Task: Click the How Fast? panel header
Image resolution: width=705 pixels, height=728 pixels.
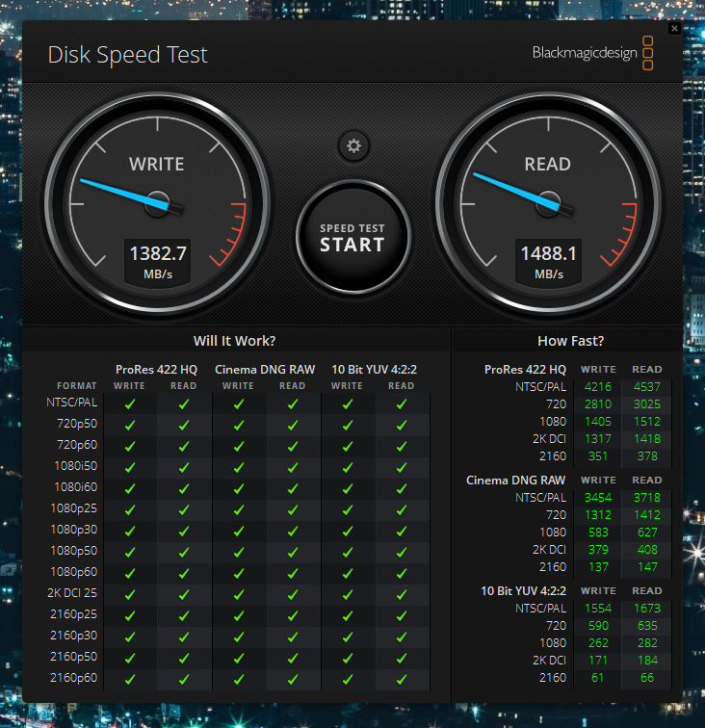Action: (570, 341)
